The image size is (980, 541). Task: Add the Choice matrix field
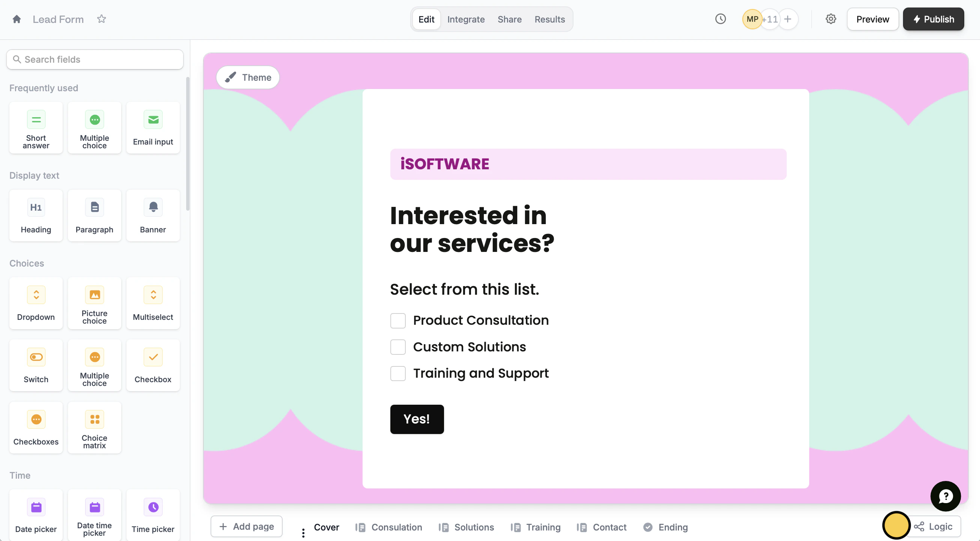click(x=94, y=428)
